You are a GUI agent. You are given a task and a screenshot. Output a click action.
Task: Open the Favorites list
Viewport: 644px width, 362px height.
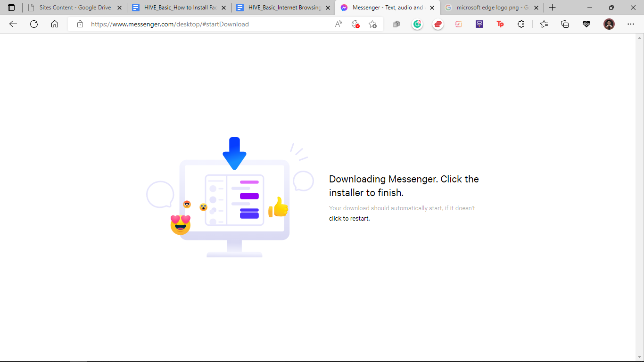pyautogui.click(x=544, y=24)
